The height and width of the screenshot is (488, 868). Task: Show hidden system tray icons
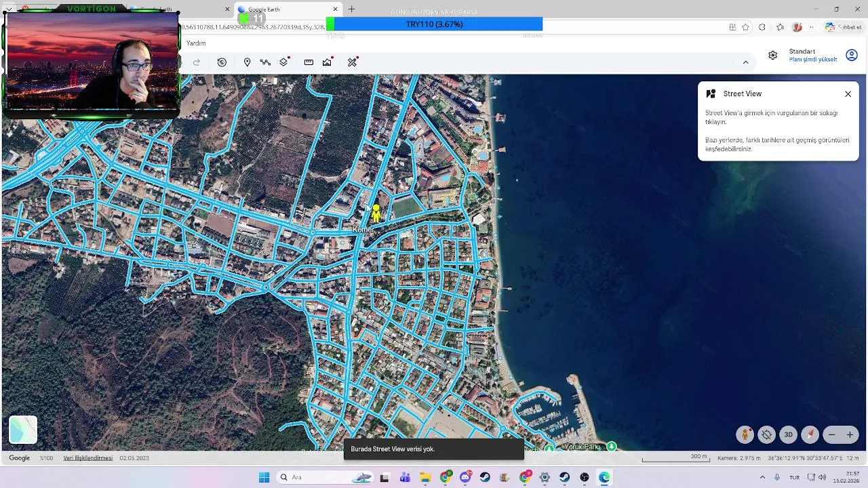762,477
